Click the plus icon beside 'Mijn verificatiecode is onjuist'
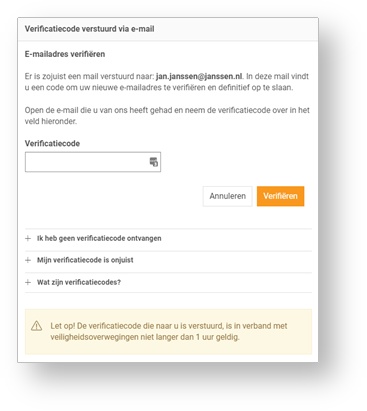The height and width of the screenshot is (411, 367). click(28, 260)
